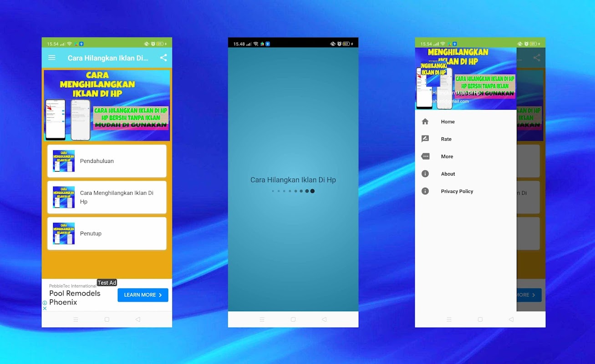Click the 'Cara Hilangkan Iklan Di...' title in the left app bar
This screenshot has height=364, width=595.
(108, 58)
